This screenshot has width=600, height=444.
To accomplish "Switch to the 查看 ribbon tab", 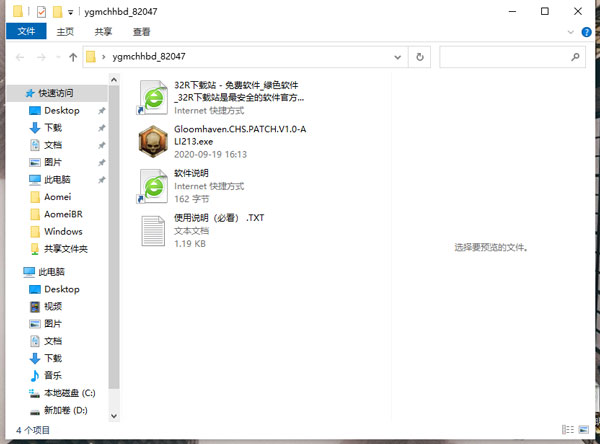I will point(142,32).
